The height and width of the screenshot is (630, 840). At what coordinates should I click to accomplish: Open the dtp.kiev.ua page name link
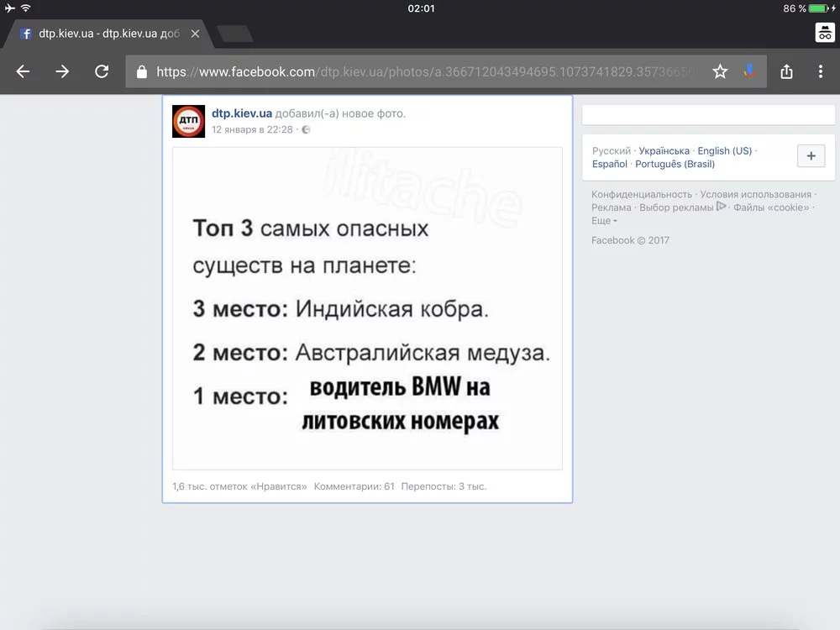point(242,113)
